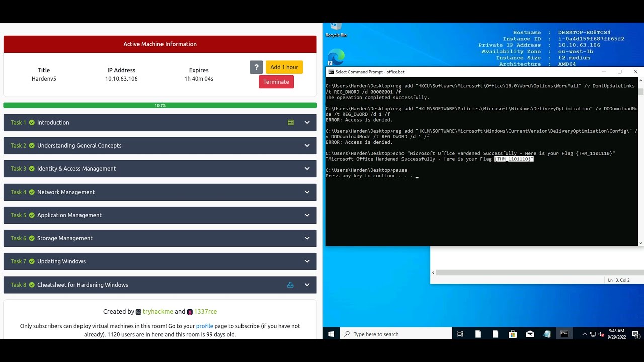The image size is (644, 362).
Task: Click the Hostname DESKTOP-EG8TCS4 desktop info
Action: [561, 32]
